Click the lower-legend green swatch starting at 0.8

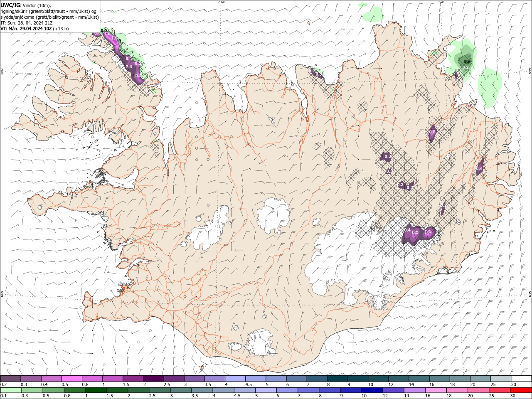point(74,390)
